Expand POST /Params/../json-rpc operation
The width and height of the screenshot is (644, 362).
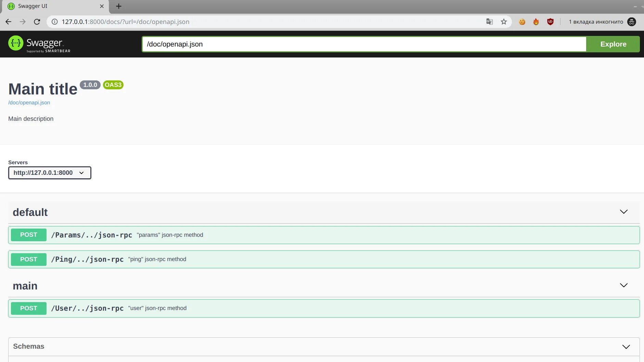tap(324, 235)
